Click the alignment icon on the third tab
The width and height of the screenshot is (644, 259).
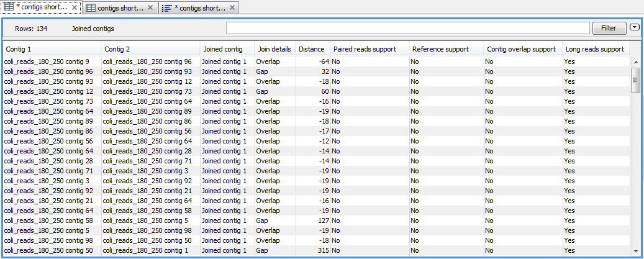point(167,7)
